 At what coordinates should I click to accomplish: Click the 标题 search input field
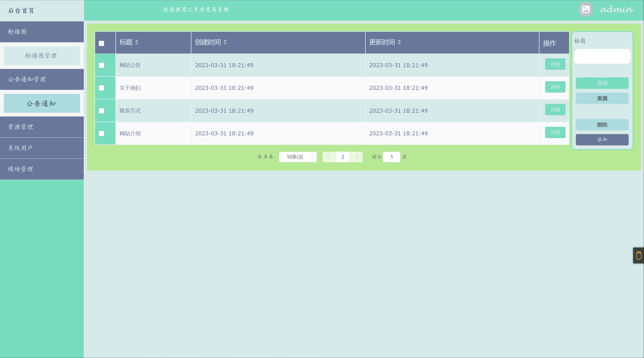pyautogui.click(x=602, y=56)
